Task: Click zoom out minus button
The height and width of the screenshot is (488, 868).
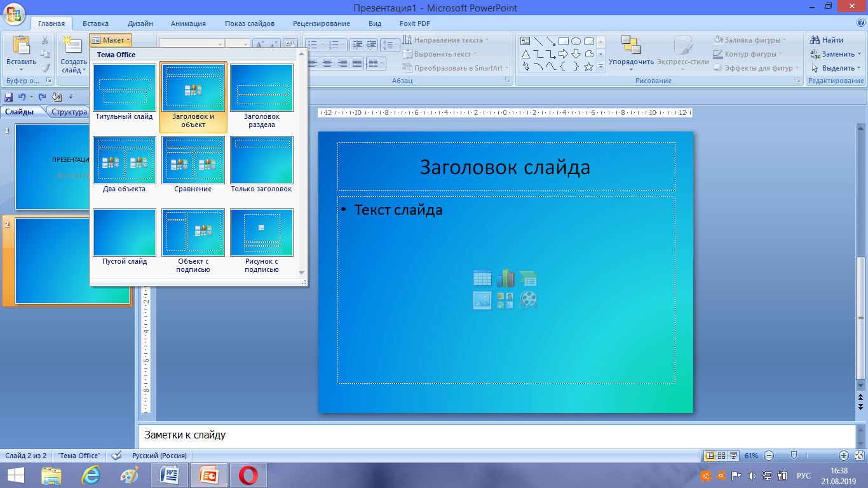Action: point(769,456)
